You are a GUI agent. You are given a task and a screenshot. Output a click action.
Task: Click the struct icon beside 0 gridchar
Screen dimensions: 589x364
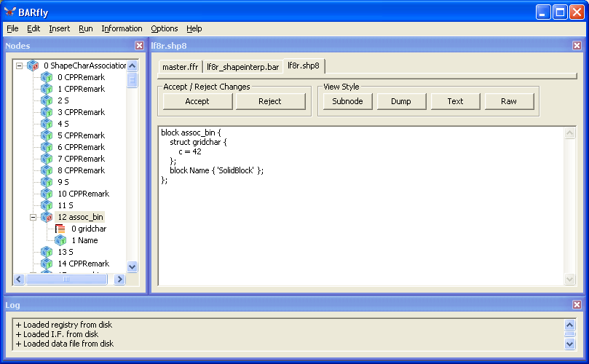click(60, 229)
